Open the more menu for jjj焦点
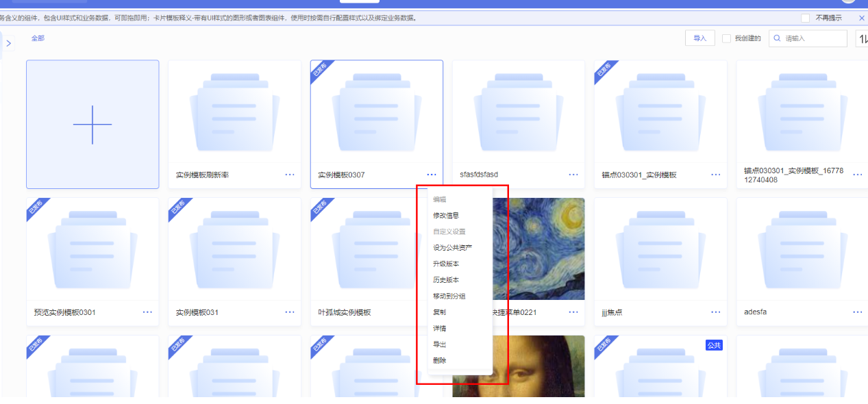 coord(716,312)
